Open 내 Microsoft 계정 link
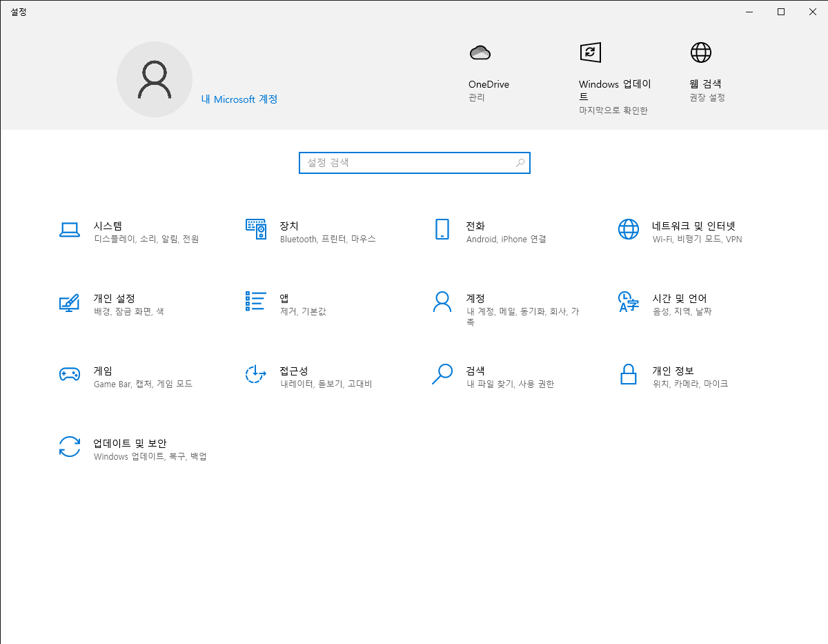This screenshot has width=828, height=644. click(239, 99)
